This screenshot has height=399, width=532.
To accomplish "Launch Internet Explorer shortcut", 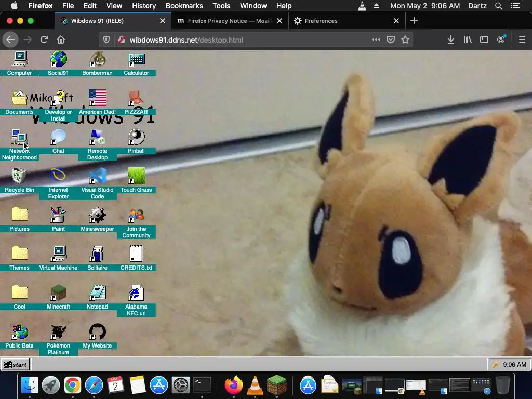I will (58, 183).
